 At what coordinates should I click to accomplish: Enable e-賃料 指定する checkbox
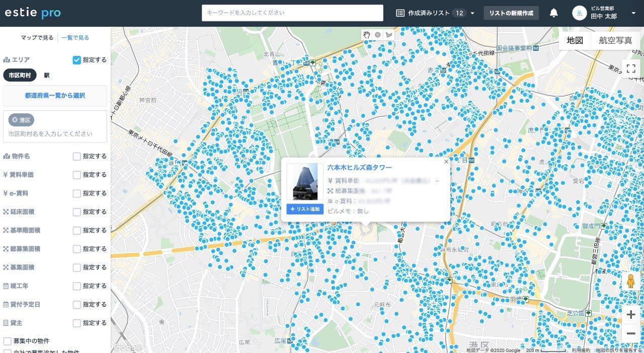76,193
